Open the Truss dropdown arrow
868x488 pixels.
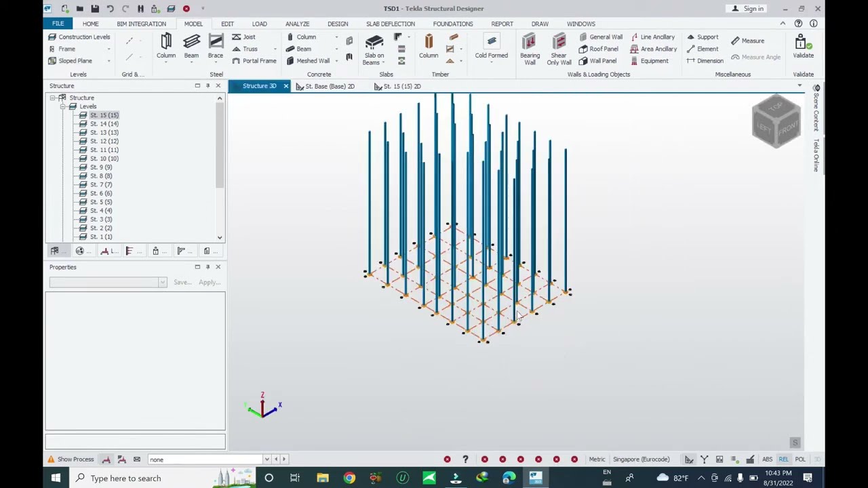[275, 49]
